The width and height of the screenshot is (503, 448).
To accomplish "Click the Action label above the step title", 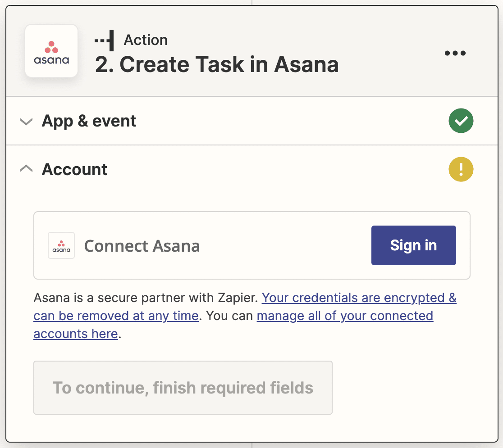I will pos(146,40).
